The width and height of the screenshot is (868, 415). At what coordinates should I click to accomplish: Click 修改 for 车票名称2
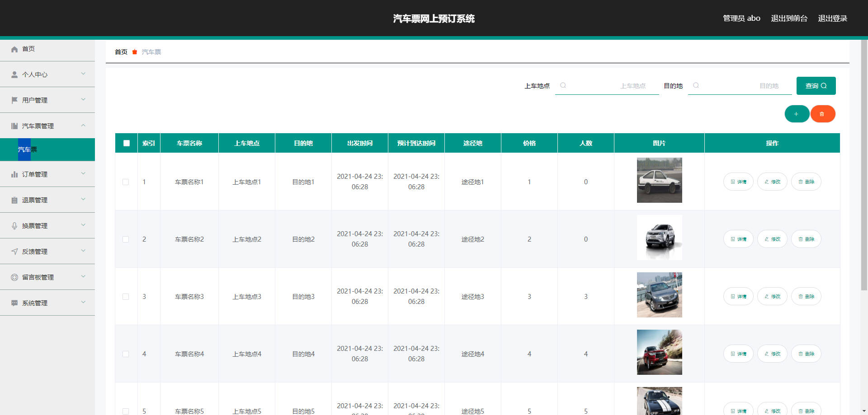(772, 239)
